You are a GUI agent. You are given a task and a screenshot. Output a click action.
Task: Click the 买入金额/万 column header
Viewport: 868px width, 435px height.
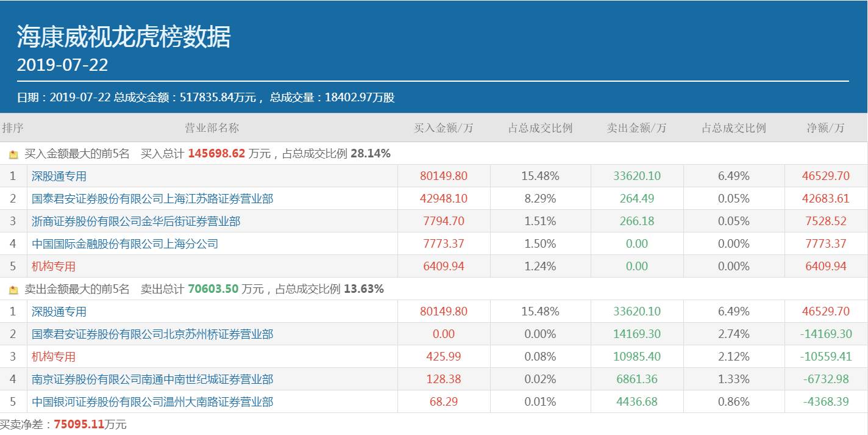point(444,128)
